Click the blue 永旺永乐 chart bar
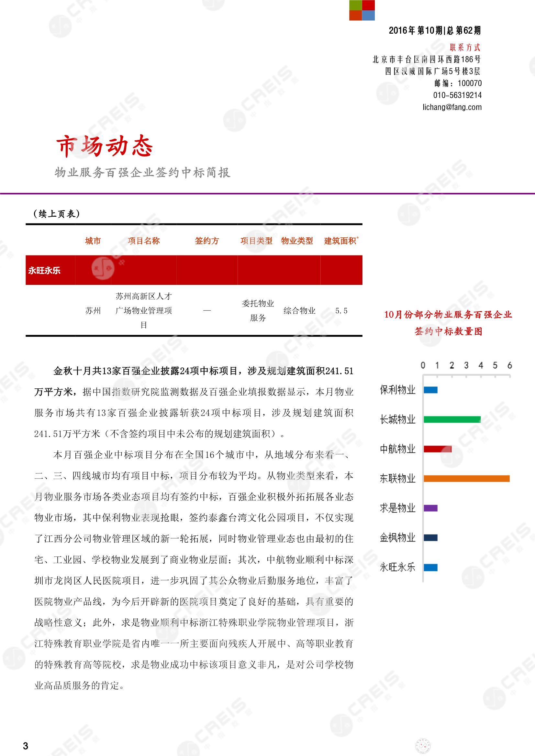This screenshot has width=535, height=756. pos(430,567)
